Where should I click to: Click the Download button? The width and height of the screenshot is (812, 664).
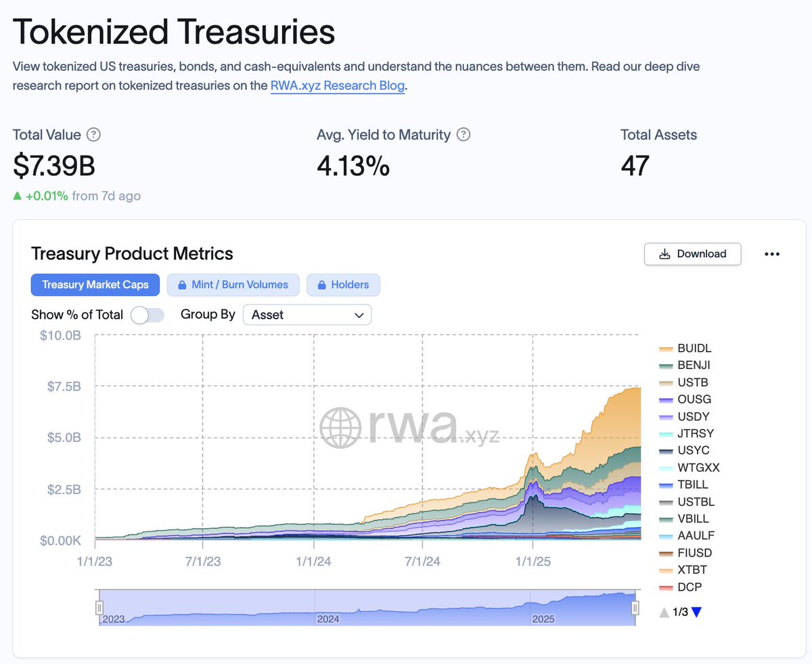coord(693,254)
